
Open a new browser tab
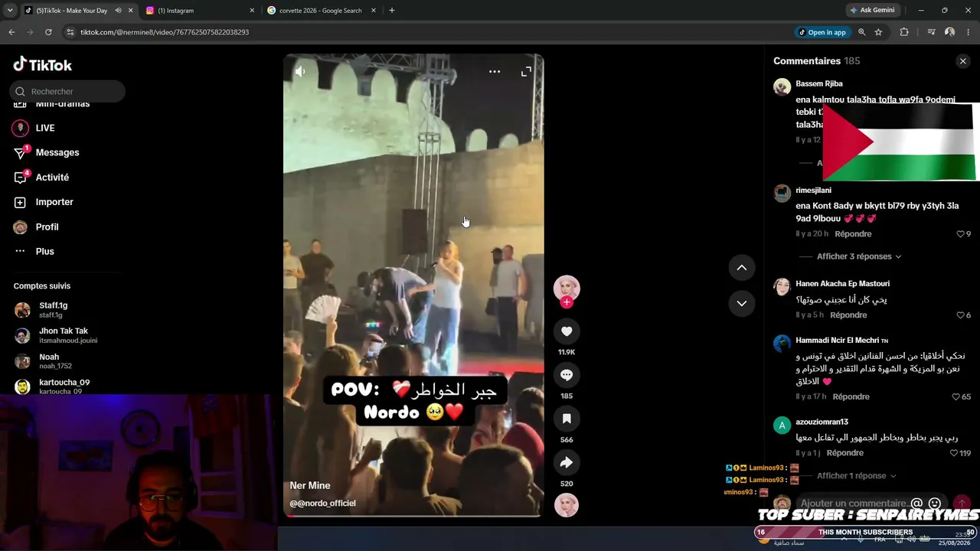[x=392, y=11]
